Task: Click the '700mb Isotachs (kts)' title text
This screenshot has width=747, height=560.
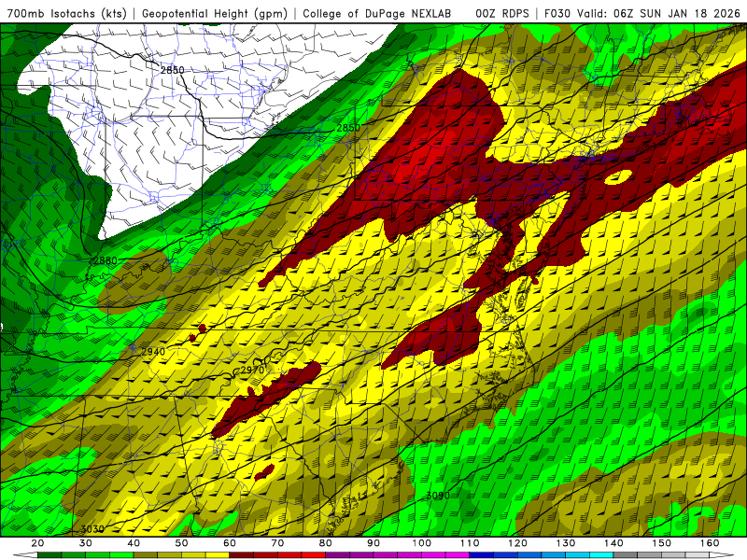Action: (66, 13)
